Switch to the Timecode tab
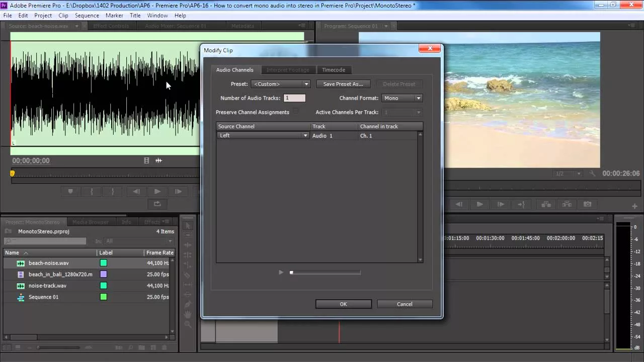Screen dimensions: 644x362 [334, 70]
